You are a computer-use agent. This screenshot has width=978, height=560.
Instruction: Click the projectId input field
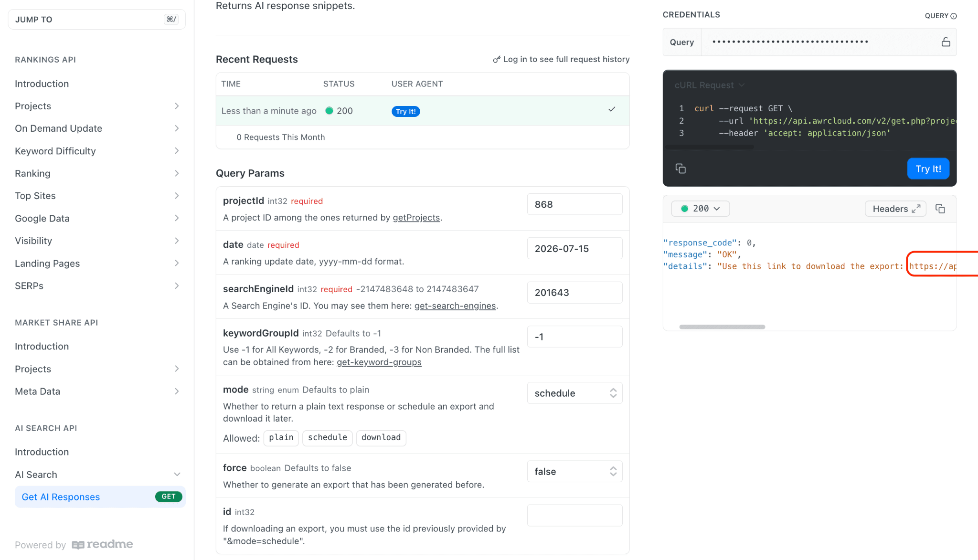[x=574, y=204]
